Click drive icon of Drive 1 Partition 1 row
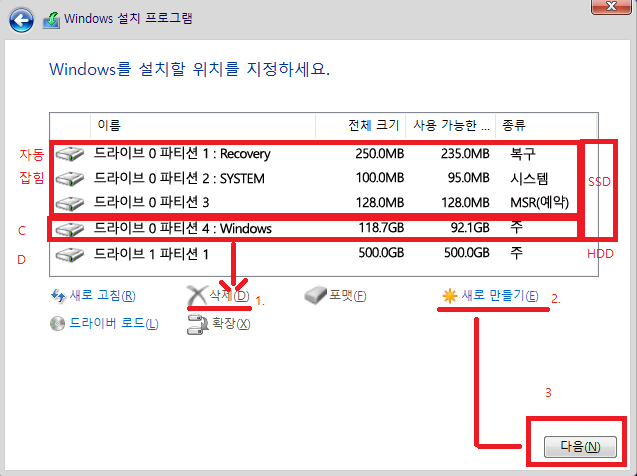Viewport: 637px width, 476px height. 70,255
